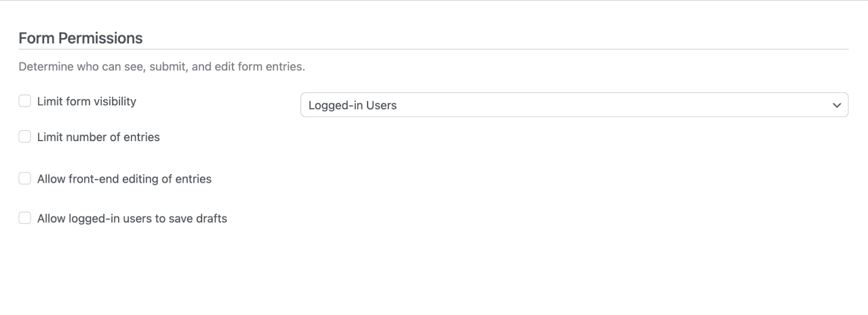Open the Logged-in Users dropdown

574,105
